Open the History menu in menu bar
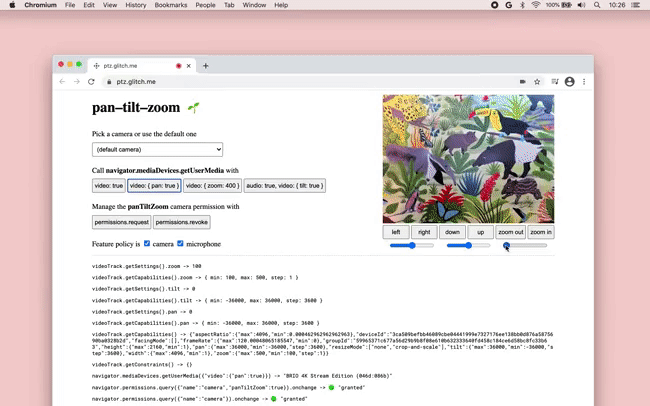650x406 pixels. click(136, 5)
